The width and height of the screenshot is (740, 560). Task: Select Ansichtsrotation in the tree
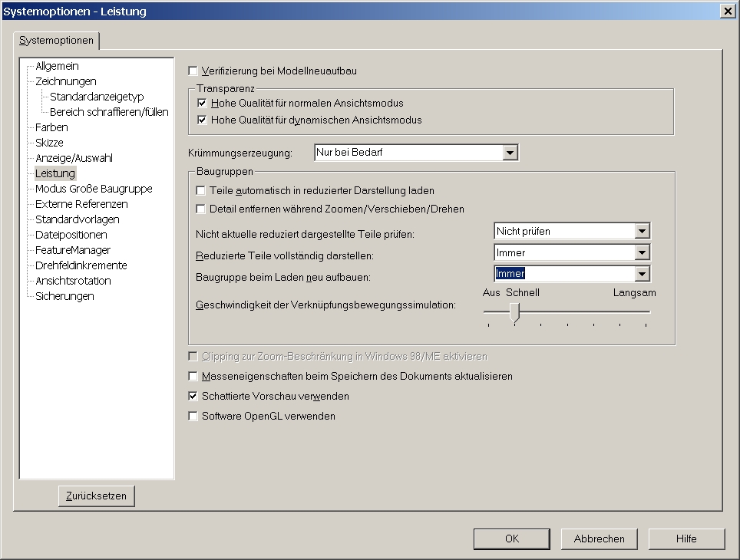tap(73, 281)
